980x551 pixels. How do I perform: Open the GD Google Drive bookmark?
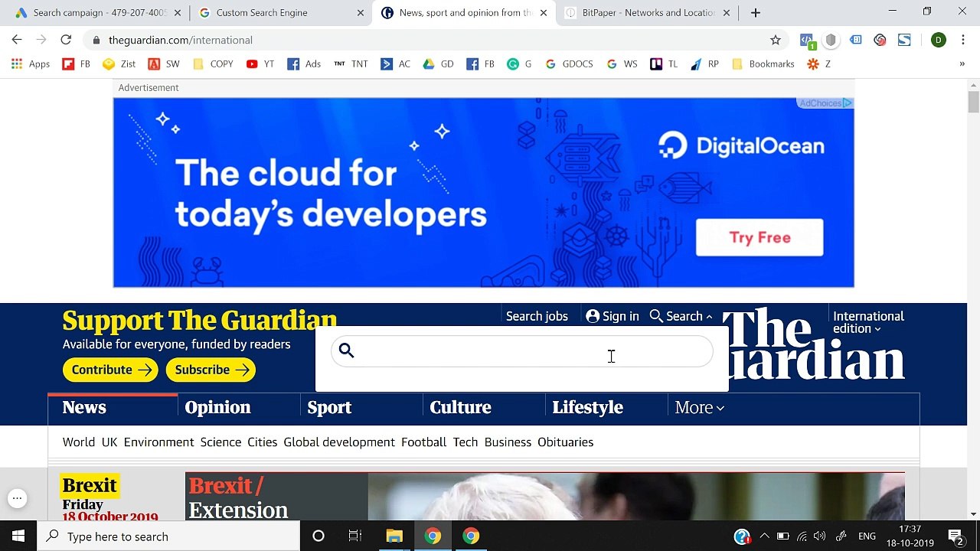[x=438, y=64]
